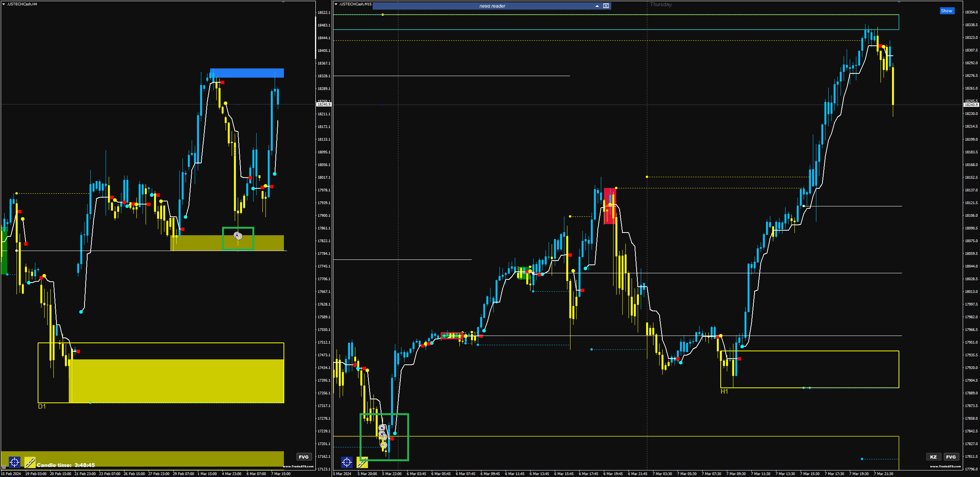Click small gray square in H4 corner
Image resolution: width=980 pixels, height=477 pixels.
point(4,467)
